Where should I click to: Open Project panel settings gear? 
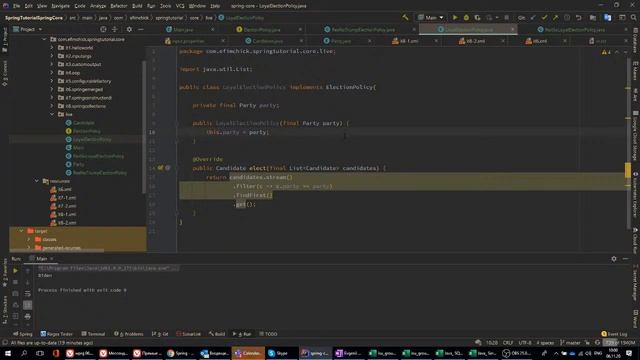pos(129,29)
